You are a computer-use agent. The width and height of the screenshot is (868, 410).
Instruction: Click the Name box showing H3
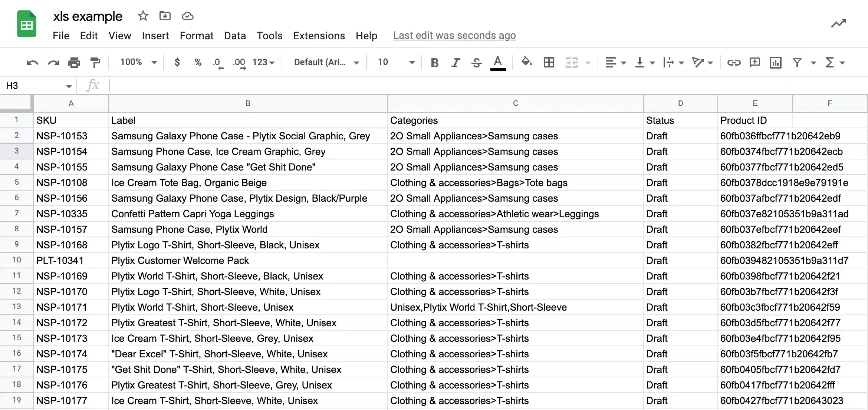click(38, 86)
